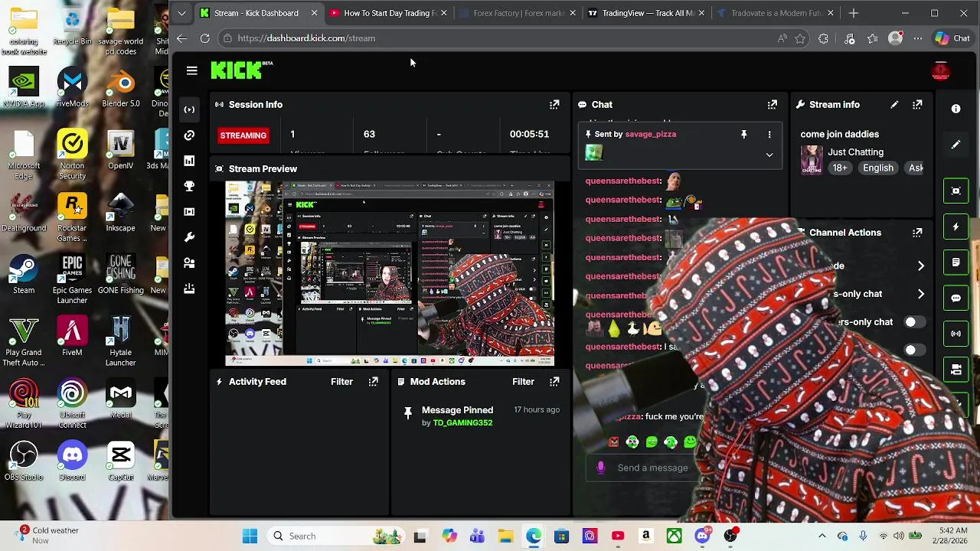
Task: Pop out the Activity Feed panel
Action: point(374,381)
